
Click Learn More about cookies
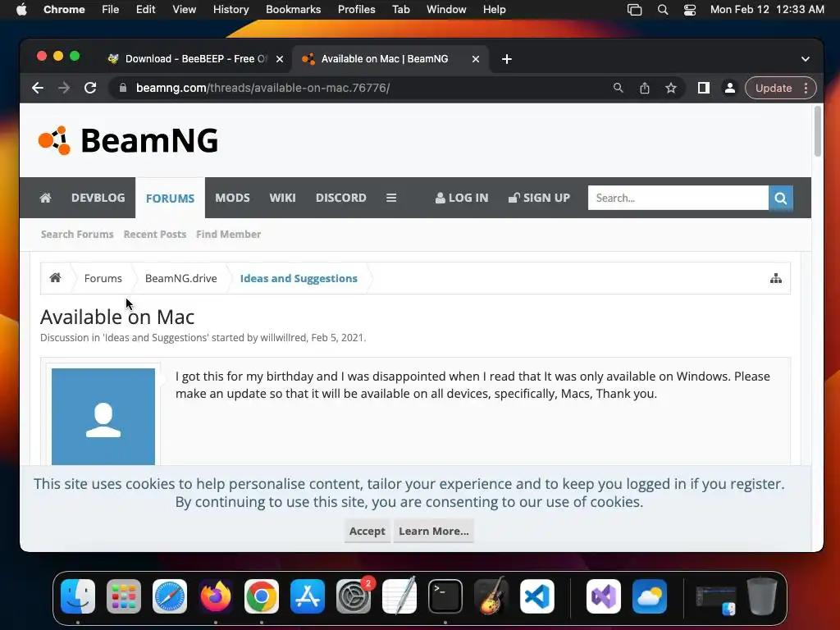433,531
